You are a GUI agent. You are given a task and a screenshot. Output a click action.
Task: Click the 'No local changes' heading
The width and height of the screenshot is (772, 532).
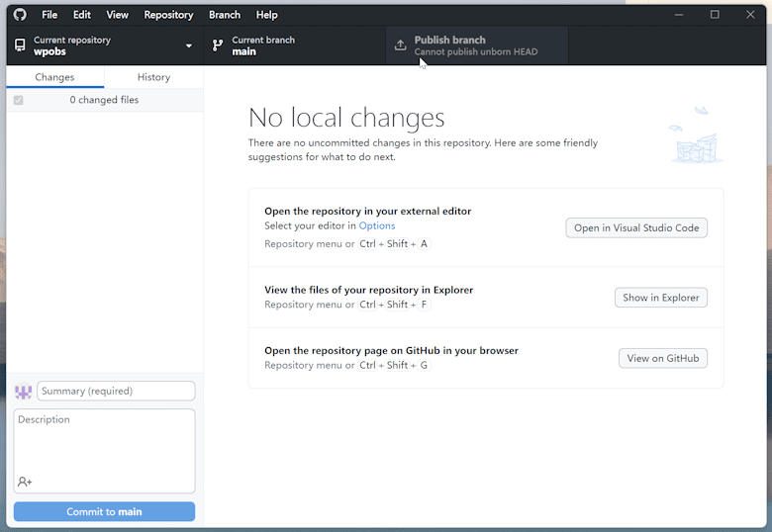click(x=346, y=118)
